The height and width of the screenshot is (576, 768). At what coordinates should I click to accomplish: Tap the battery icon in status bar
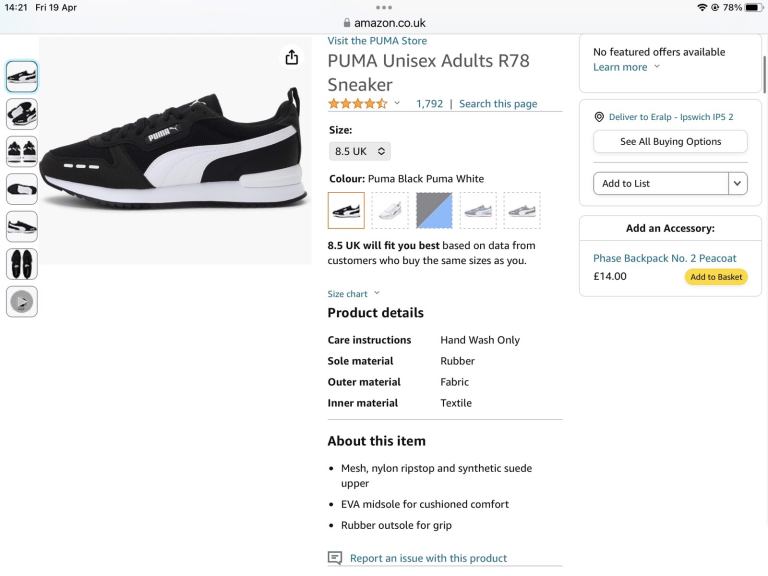(x=752, y=8)
